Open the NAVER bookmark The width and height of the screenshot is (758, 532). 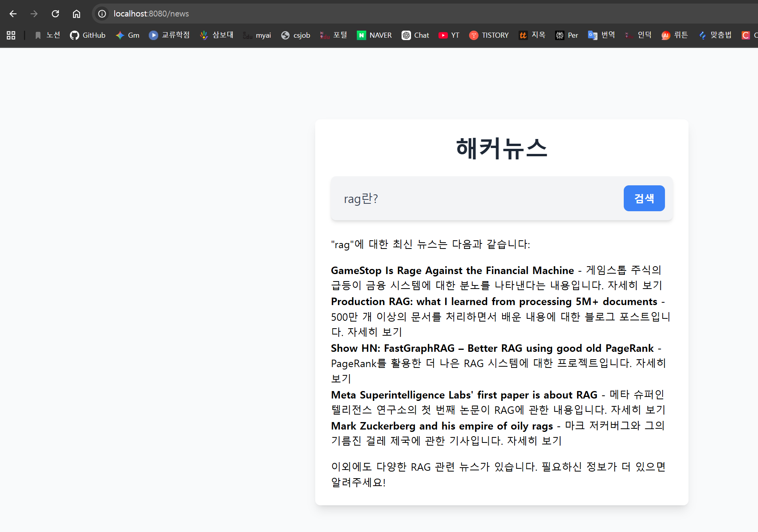coord(374,35)
